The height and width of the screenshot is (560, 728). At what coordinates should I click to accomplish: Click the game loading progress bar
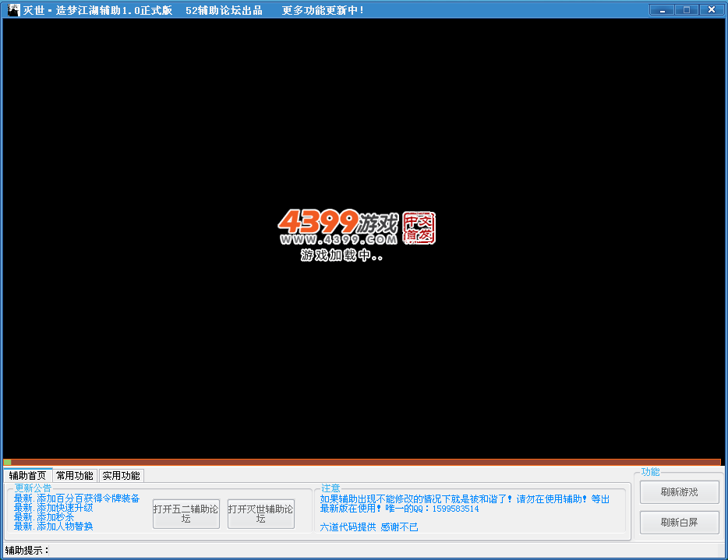(x=362, y=462)
